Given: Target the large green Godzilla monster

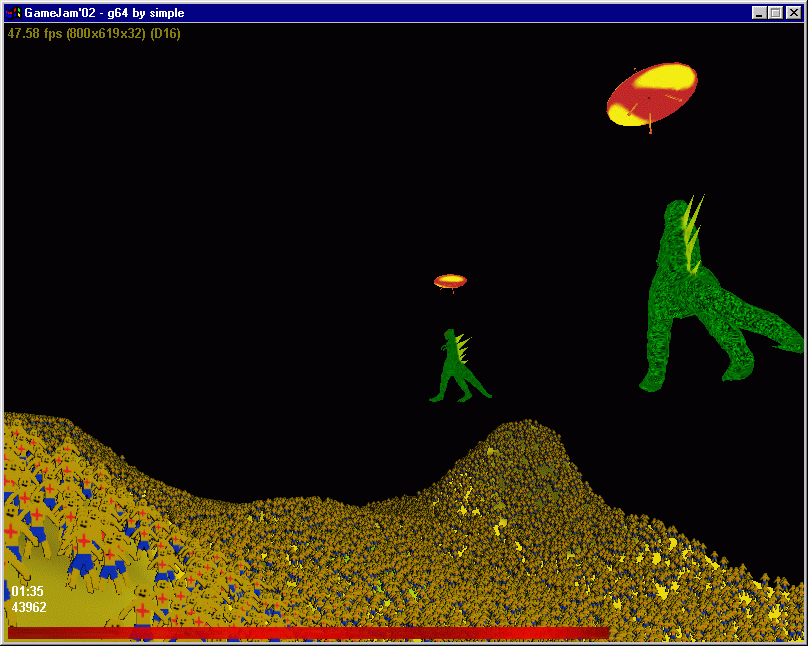Looking at the screenshot, I should click(700, 300).
